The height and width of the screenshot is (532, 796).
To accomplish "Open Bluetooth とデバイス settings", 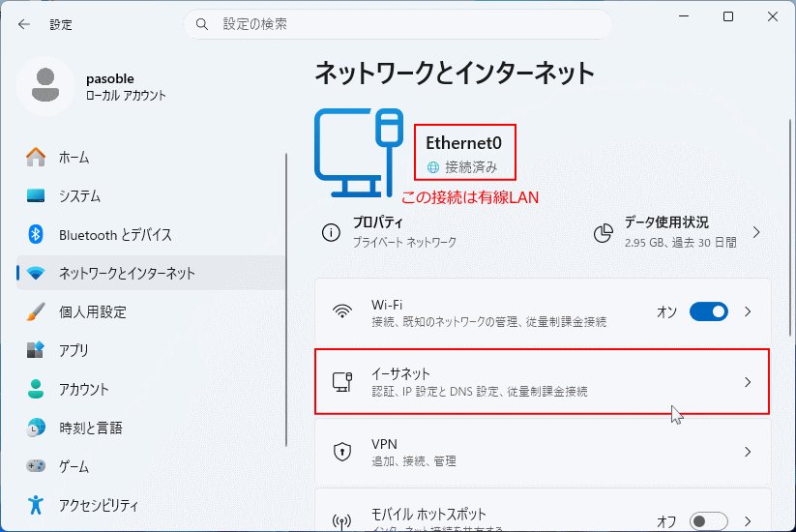I will tap(150, 234).
